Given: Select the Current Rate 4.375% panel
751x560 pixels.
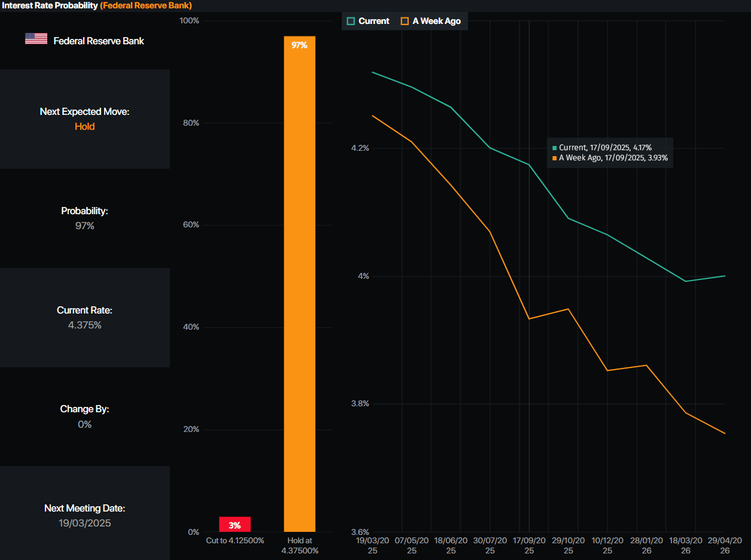Looking at the screenshot, I should click(x=84, y=318).
